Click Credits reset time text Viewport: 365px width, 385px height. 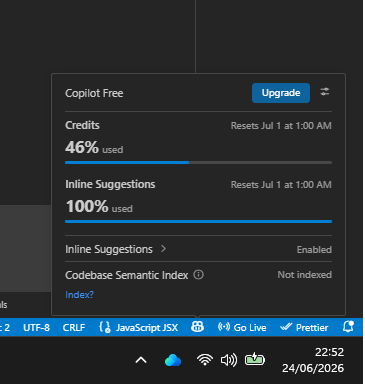(x=281, y=126)
